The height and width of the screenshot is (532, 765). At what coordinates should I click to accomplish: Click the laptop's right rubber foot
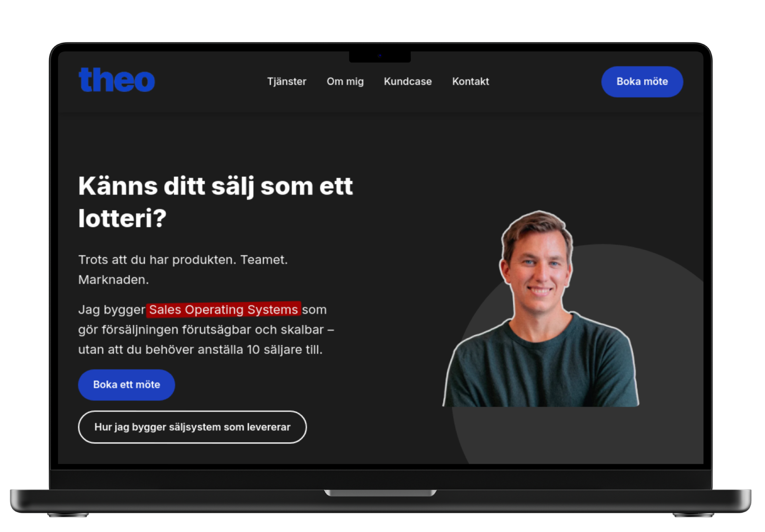pyautogui.click(x=693, y=515)
